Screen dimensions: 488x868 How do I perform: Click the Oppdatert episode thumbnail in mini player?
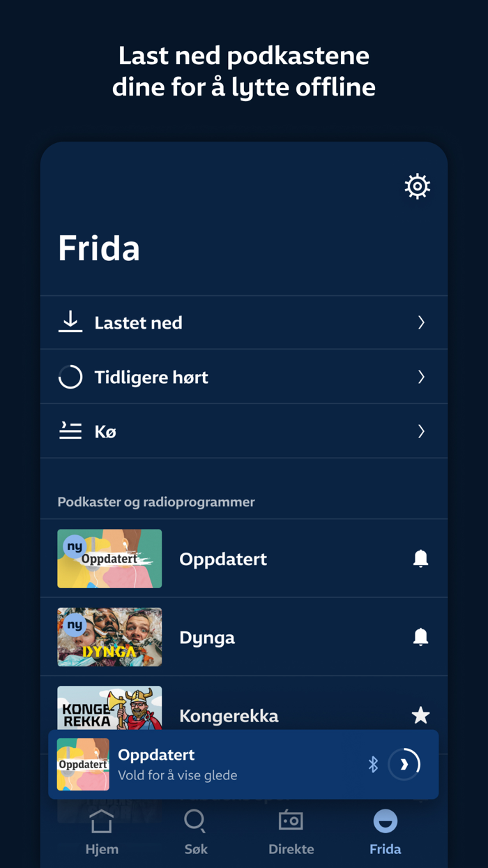click(83, 764)
